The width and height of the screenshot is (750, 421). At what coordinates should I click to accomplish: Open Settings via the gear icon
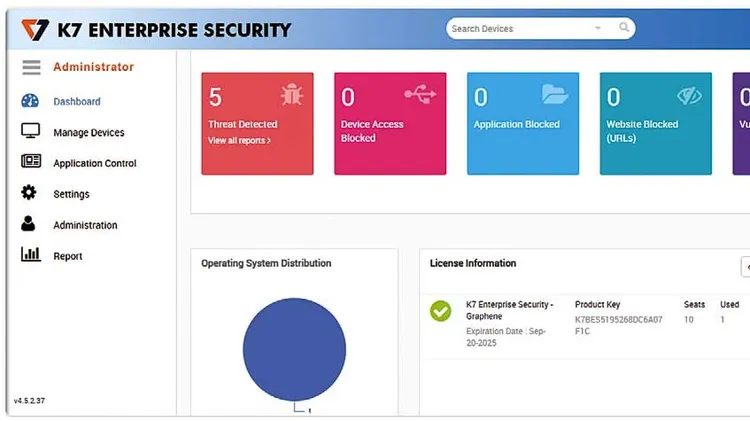[x=29, y=193]
